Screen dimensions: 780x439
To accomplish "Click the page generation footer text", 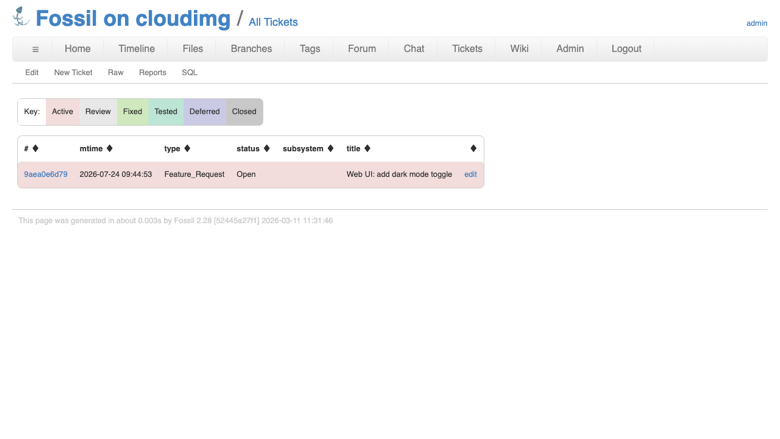I will tap(176, 221).
